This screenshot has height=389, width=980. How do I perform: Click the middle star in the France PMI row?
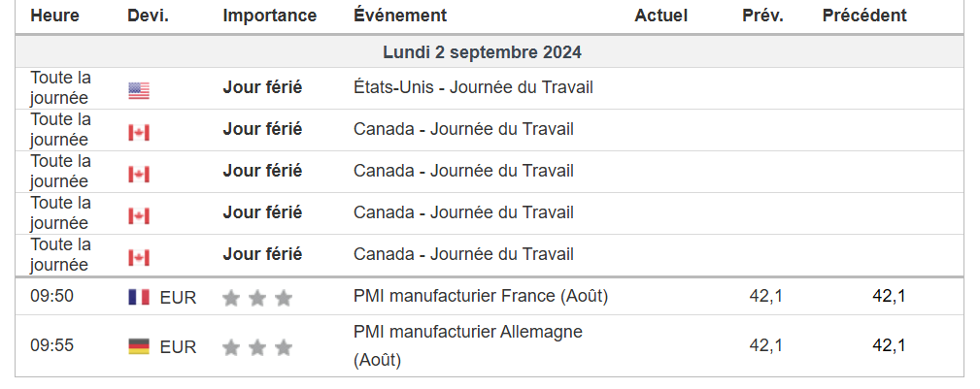[257, 298]
